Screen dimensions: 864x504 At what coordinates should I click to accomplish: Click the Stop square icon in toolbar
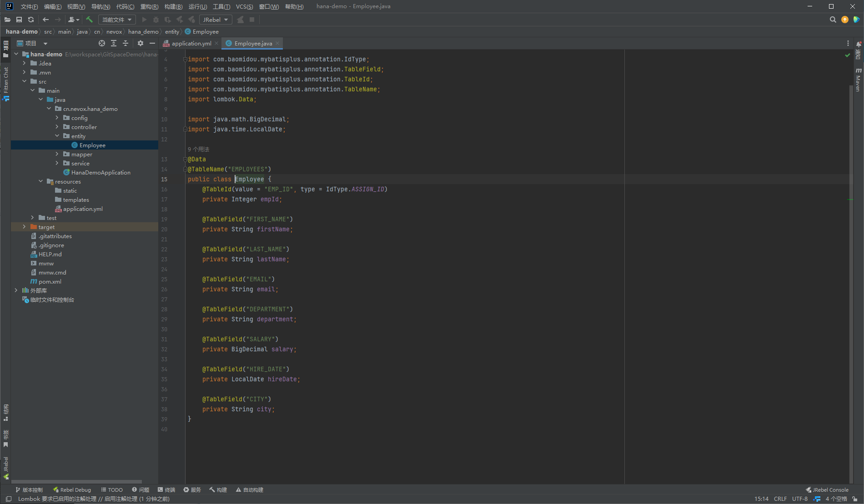[x=252, y=20]
